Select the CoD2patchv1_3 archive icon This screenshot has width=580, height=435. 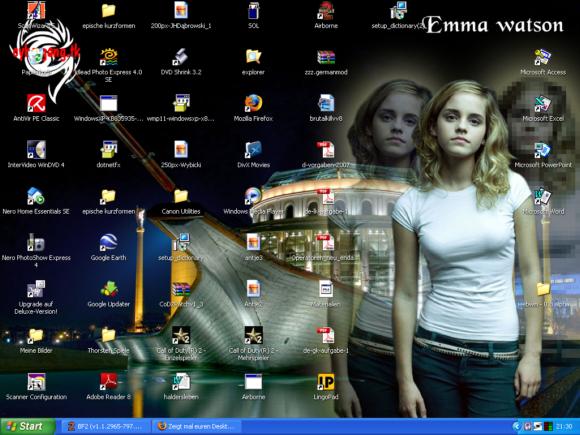[181, 289]
